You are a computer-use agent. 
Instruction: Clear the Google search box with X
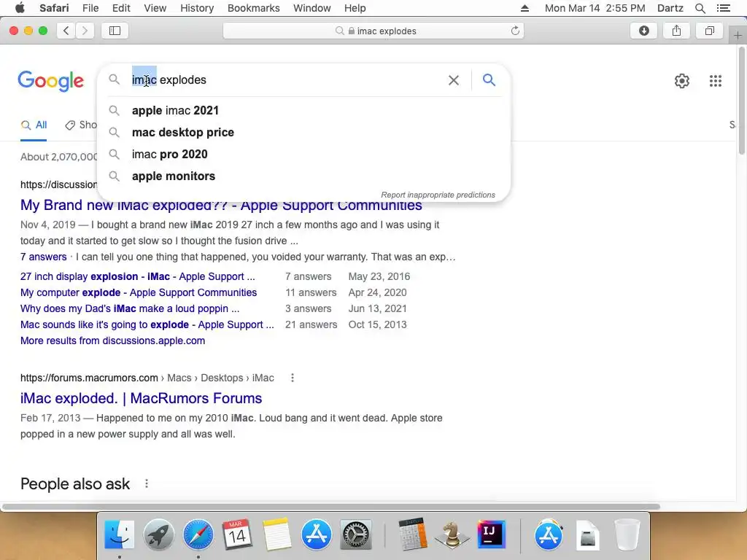[x=454, y=80]
